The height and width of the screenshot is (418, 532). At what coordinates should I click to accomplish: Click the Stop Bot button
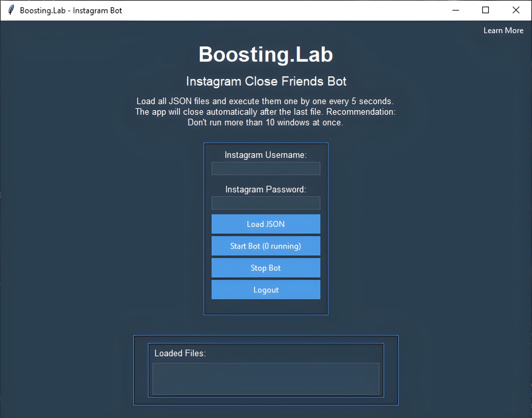266,268
